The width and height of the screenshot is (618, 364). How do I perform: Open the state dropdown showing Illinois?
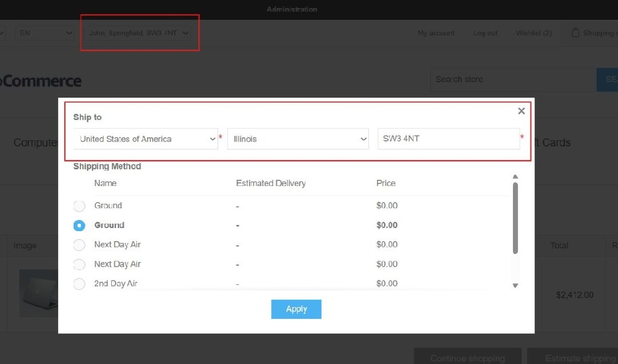pos(298,138)
